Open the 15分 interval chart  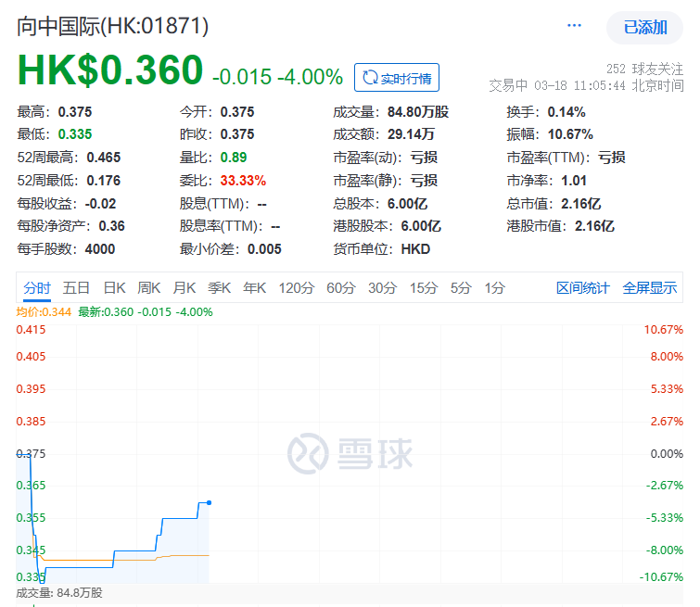point(423,288)
